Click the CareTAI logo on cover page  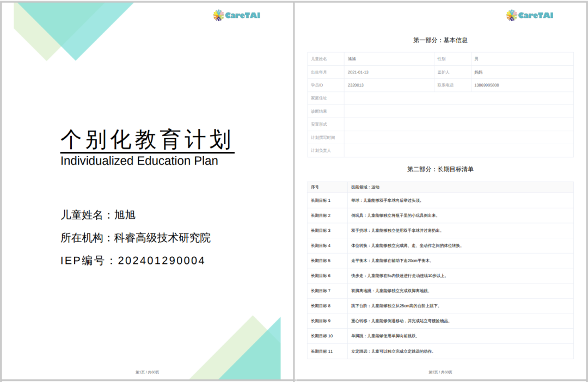tap(237, 15)
